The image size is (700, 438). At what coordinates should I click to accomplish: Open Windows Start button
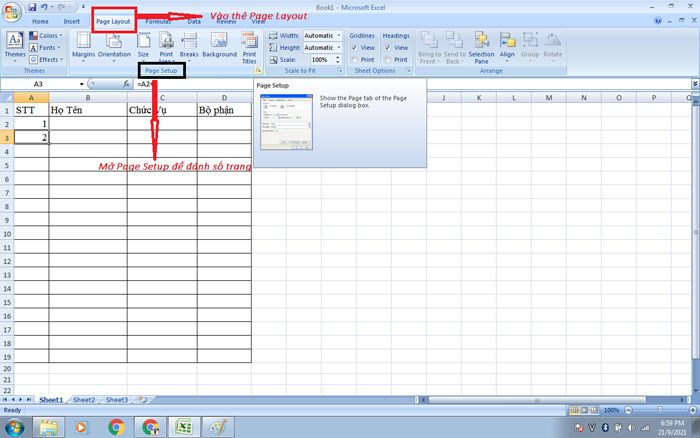tap(13, 427)
